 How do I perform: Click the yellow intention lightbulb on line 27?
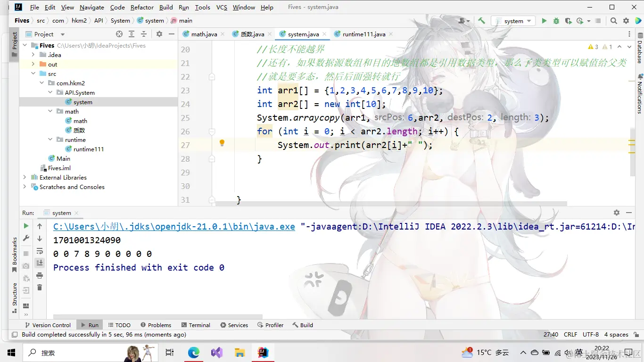click(222, 143)
